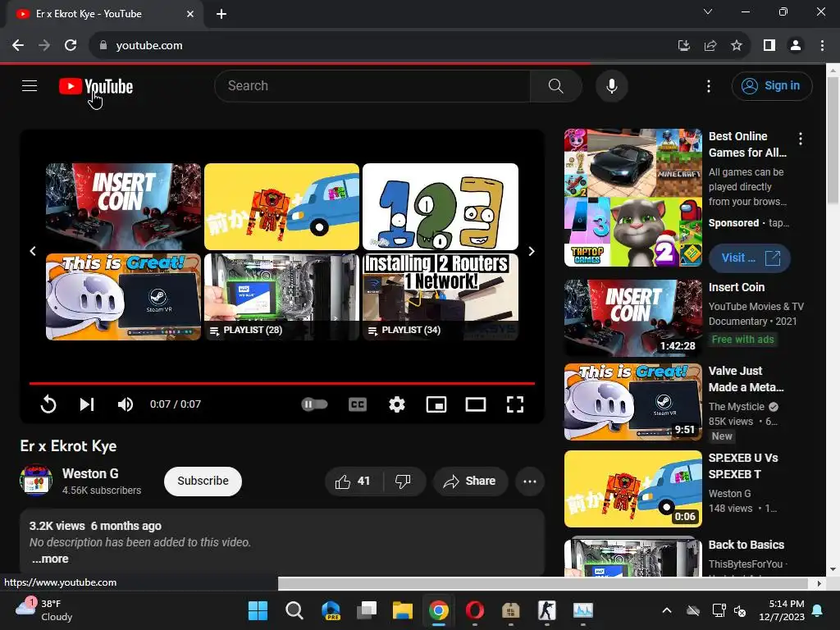Like the video with thumbs up
The height and width of the screenshot is (630, 840).
[x=354, y=481]
